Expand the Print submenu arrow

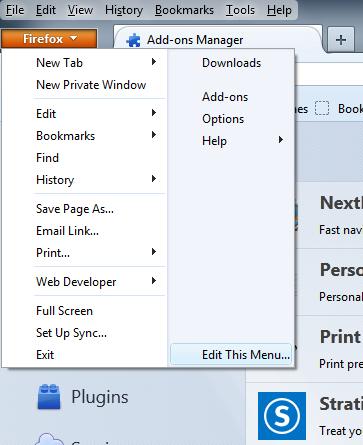[154, 252]
